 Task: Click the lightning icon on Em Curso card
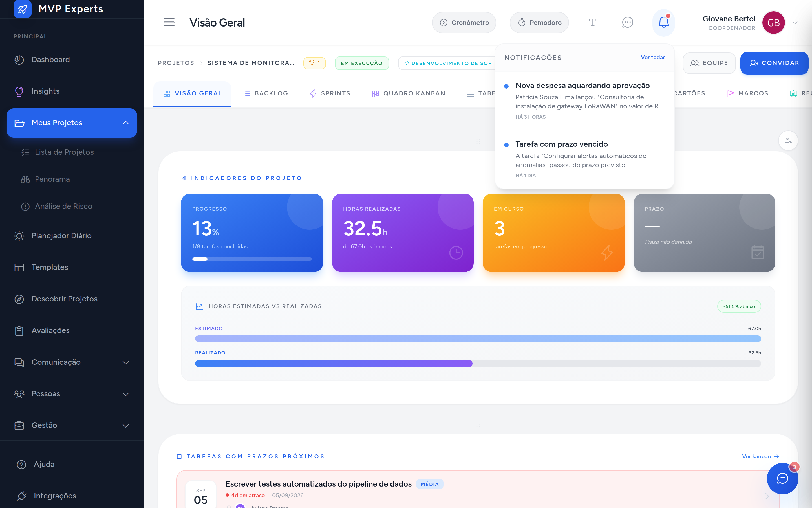coord(607,253)
